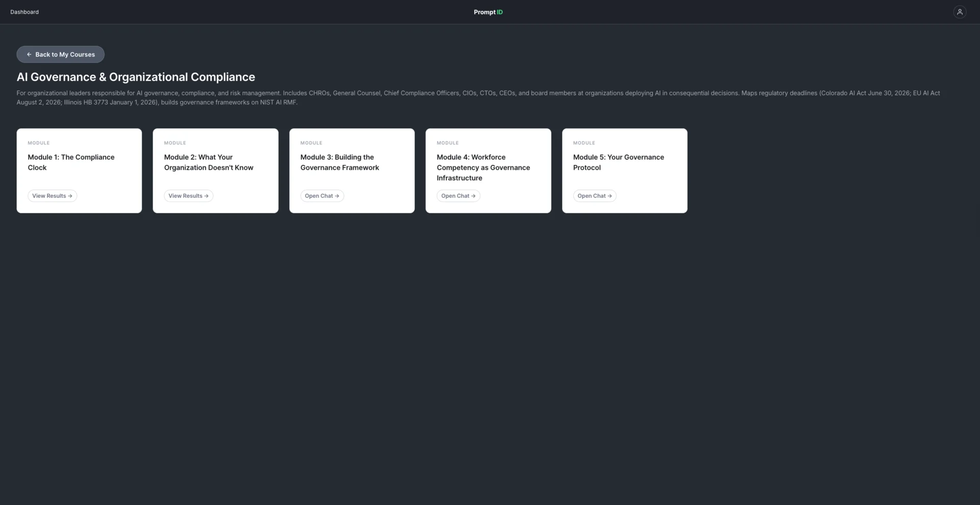Select Module 5: Your Governance Protocol title

pos(619,162)
